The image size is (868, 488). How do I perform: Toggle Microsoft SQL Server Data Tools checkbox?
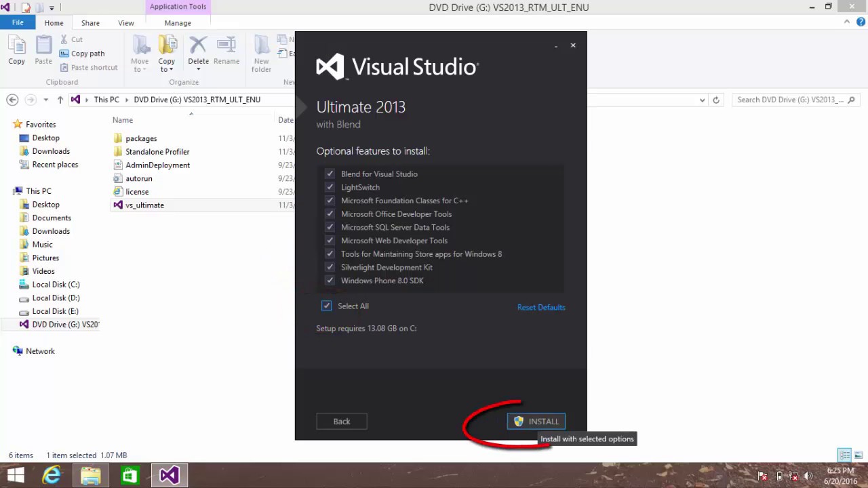pyautogui.click(x=330, y=227)
